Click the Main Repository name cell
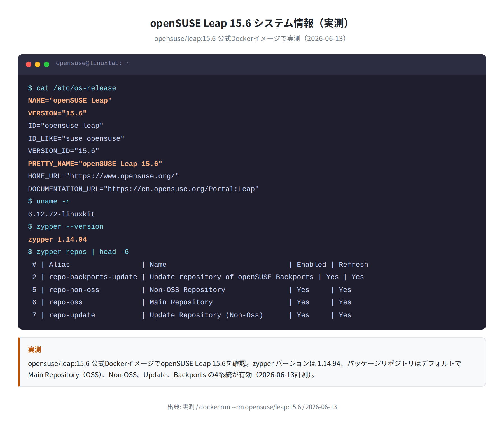This screenshot has width=504, height=422. (181, 302)
